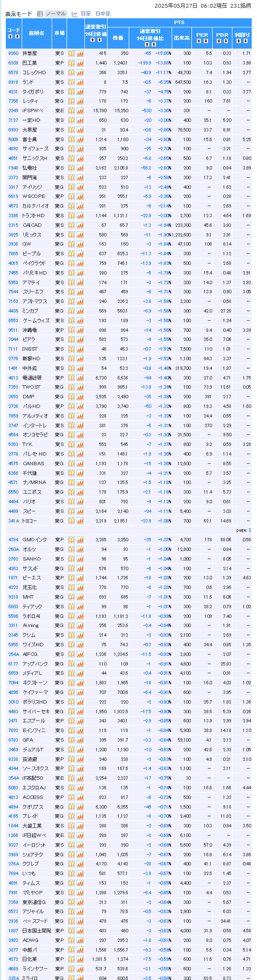Click the stock name オンコセラピ
Viewport: 257px width, 980px height.
[x=36, y=435]
